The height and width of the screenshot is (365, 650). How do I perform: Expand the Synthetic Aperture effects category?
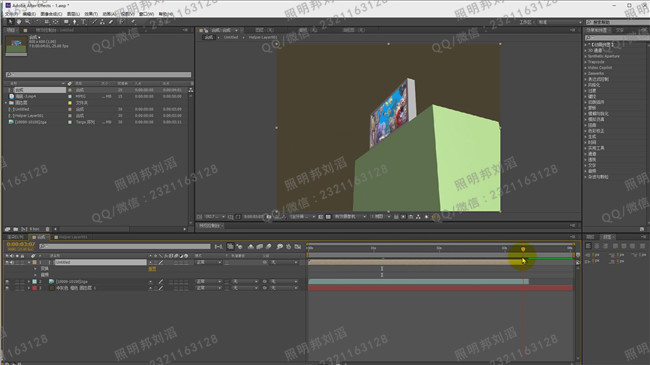[585, 56]
